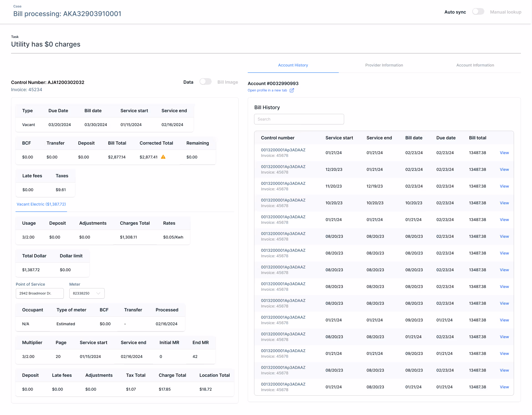Open the Vacant Electric ($1,387.72) tab
Screen dimensions: 532x415
tap(41, 204)
